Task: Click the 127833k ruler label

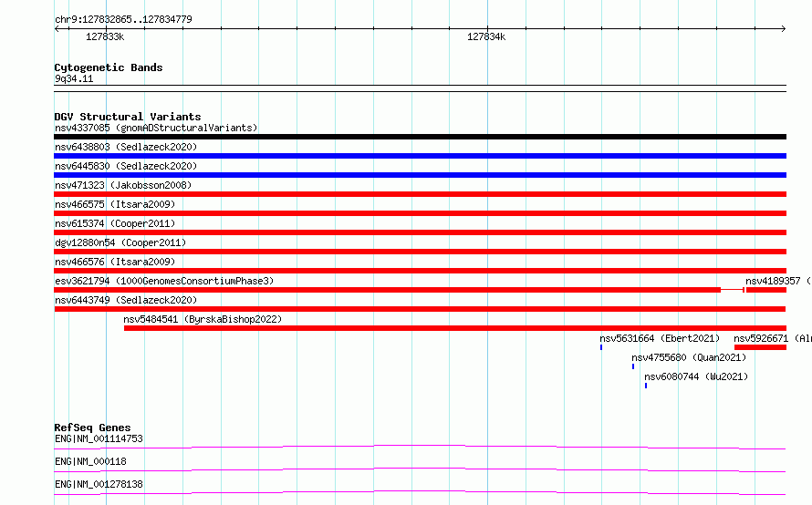Action: tap(105, 36)
